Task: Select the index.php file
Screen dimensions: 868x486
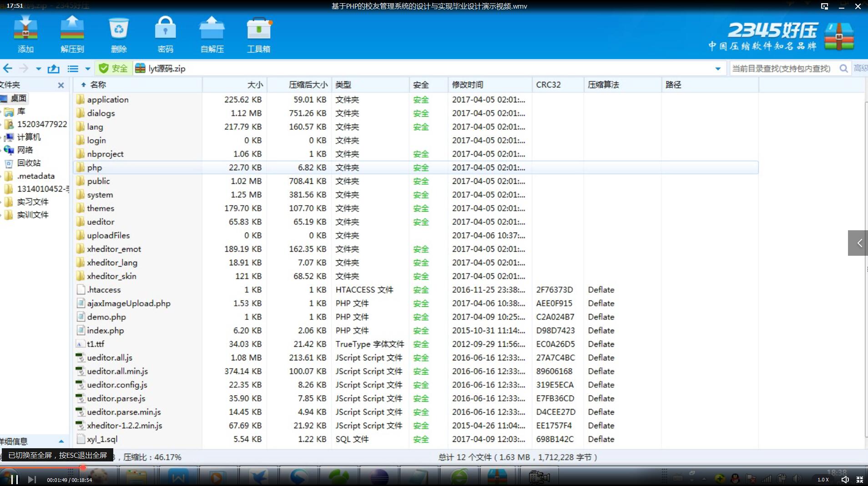Action: [x=416, y=330]
